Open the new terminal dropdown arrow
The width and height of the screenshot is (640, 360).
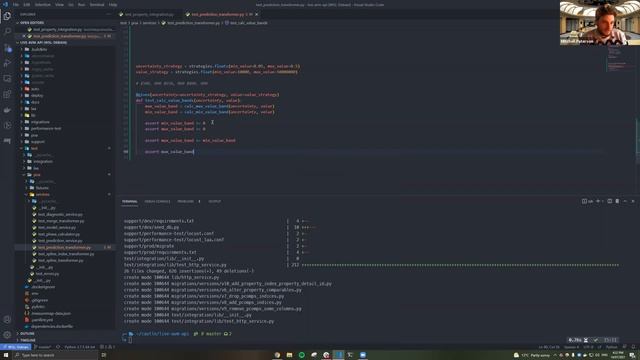[x=602, y=201]
